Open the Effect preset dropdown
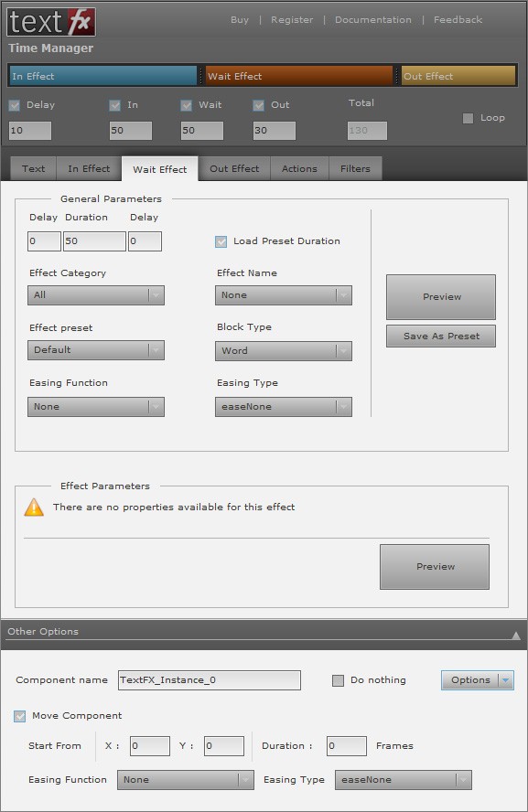Screen dimensions: 528x812 (96, 350)
